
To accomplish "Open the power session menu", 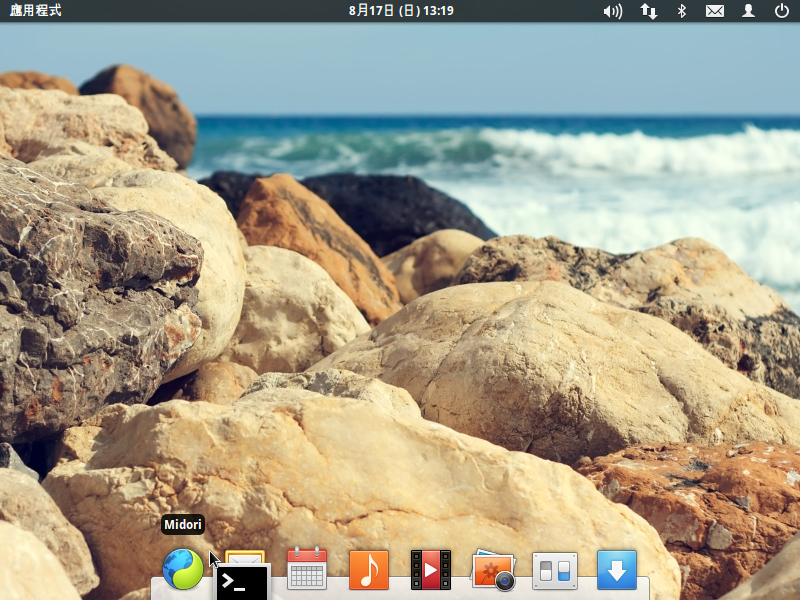I will click(x=781, y=11).
